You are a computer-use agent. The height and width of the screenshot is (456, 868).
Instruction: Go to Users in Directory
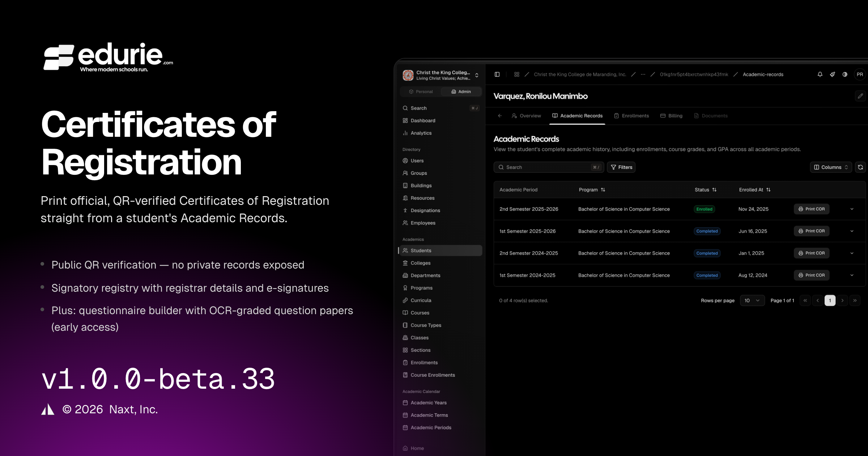pyautogui.click(x=441, y=161)
